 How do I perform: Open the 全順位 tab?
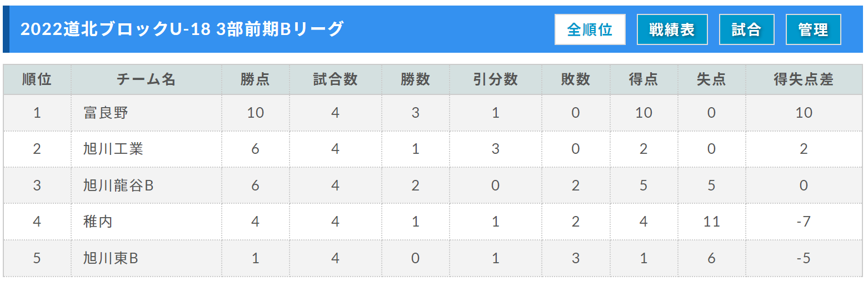tap(590, 29)
